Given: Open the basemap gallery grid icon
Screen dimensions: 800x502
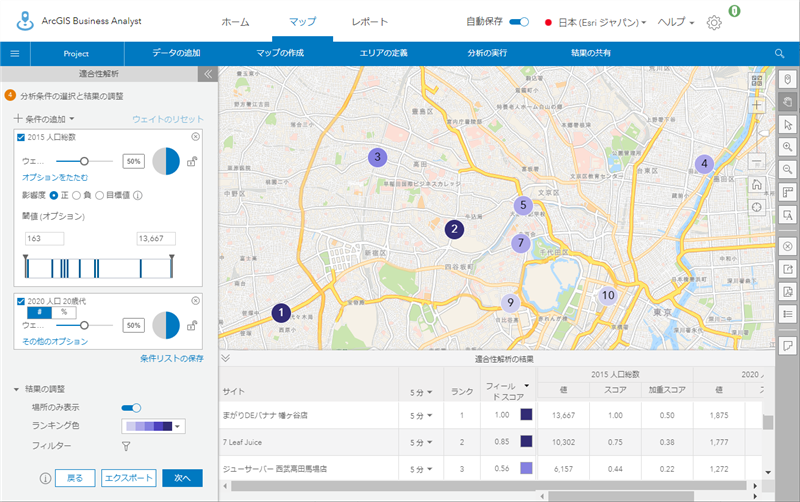Looking at the screenshot, I should pyautogui.click(x=757, y=81).
